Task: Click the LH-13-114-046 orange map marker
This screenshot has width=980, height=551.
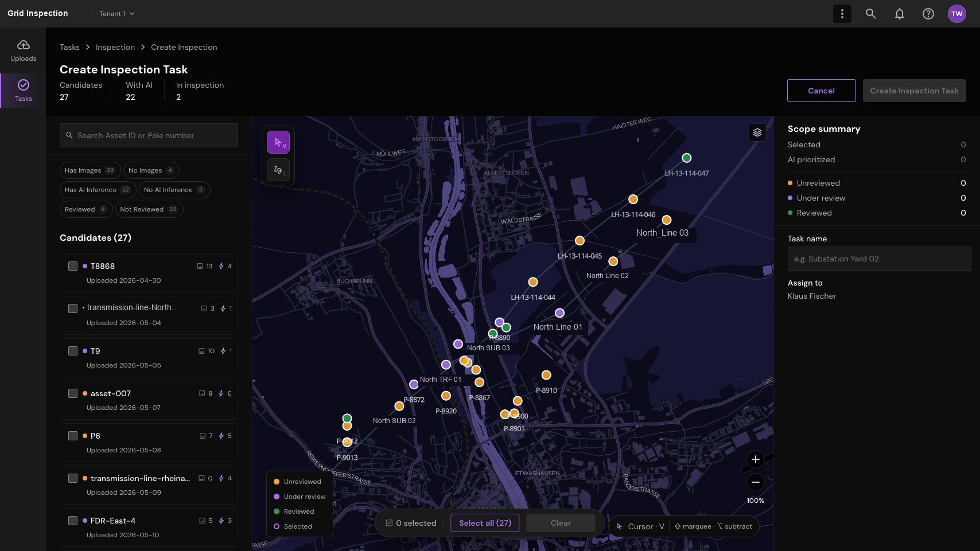Action: [x=633, y=199]
